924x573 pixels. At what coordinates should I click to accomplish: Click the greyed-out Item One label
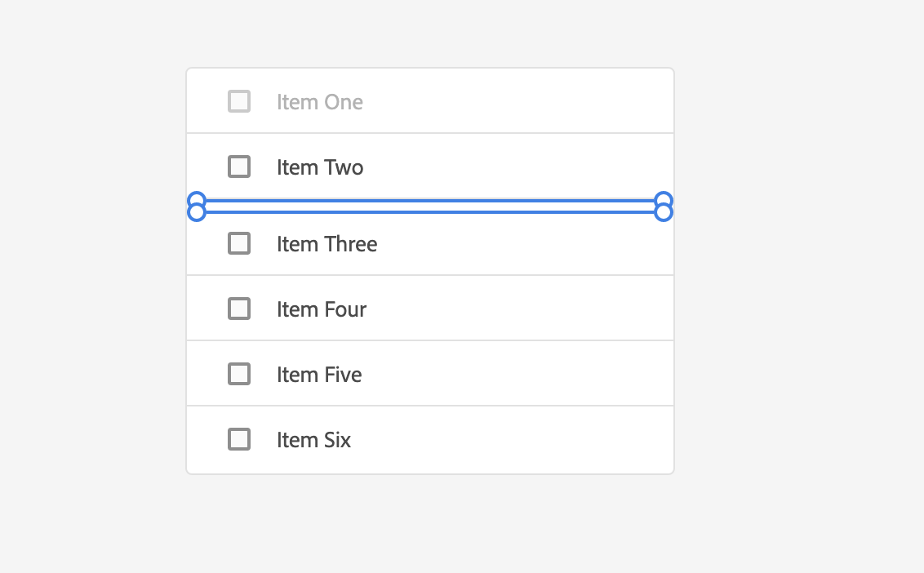coord(320,102)
